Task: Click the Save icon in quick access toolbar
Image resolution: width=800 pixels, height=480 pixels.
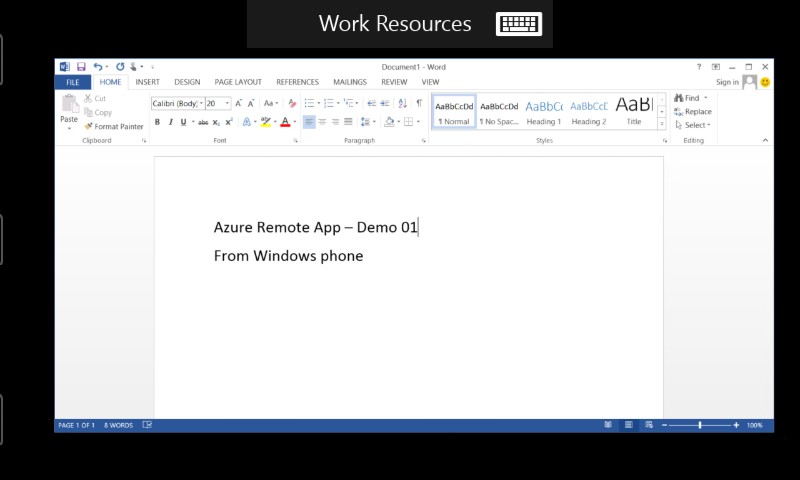Action: (81, 67)
